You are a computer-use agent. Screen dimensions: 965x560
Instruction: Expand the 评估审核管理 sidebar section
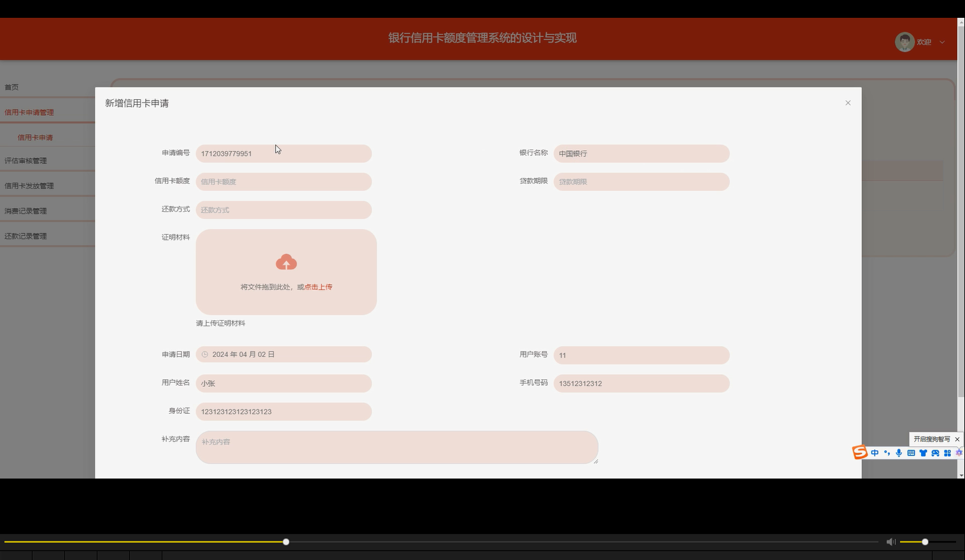[25, 160]
